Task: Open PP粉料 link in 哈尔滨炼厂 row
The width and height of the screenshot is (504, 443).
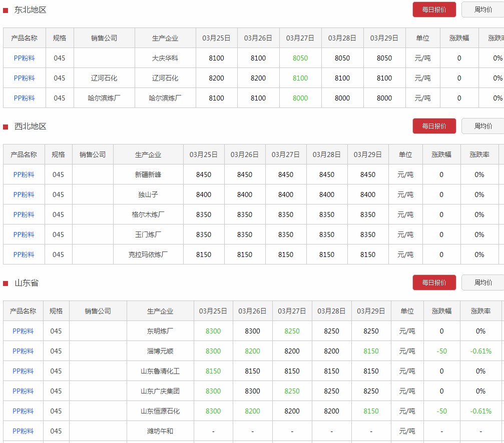Action: (25, 98)
